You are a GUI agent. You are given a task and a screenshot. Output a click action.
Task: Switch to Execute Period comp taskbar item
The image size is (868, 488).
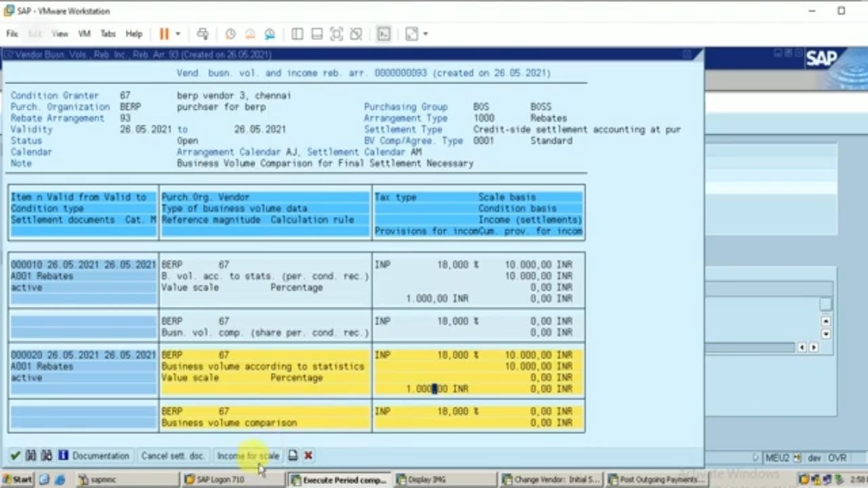tap(339, 479)
